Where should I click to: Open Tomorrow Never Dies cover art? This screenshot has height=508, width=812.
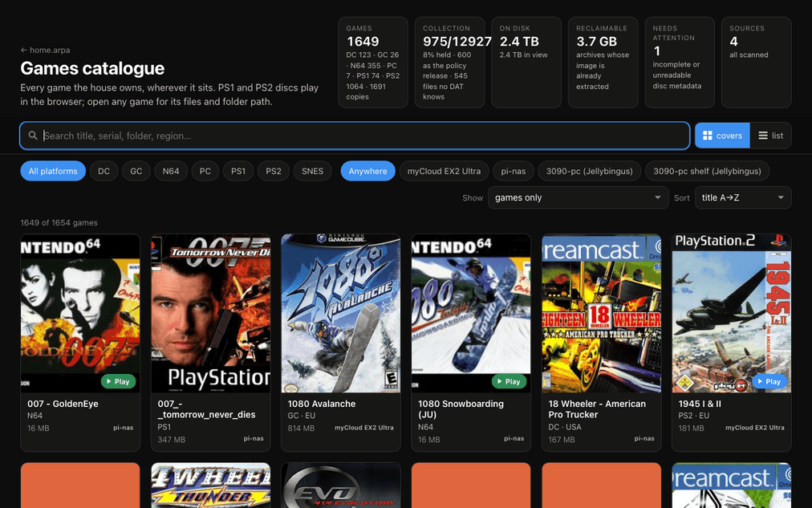(211, 313)
